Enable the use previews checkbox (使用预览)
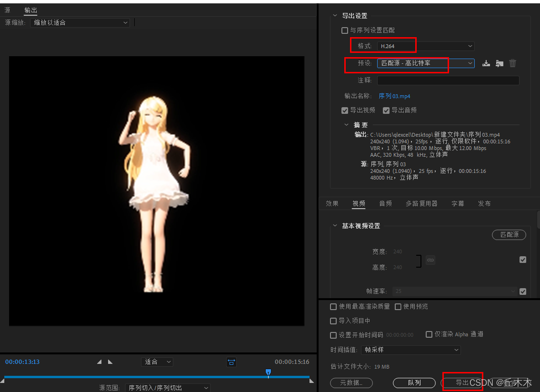 click(398, 307)
